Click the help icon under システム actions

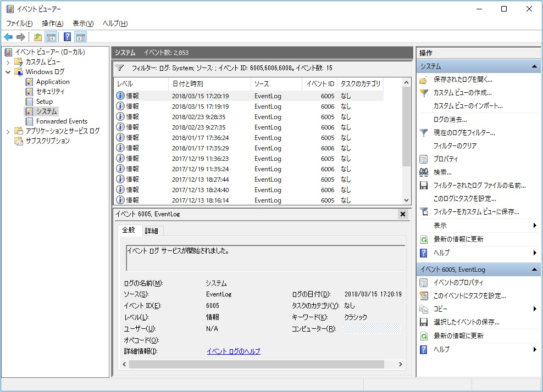(x=424, y=253)
